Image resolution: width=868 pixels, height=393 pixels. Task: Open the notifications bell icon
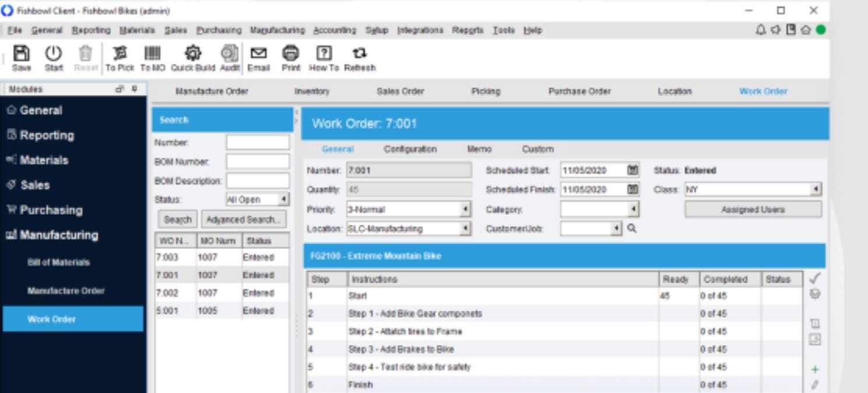coord(761,30)
